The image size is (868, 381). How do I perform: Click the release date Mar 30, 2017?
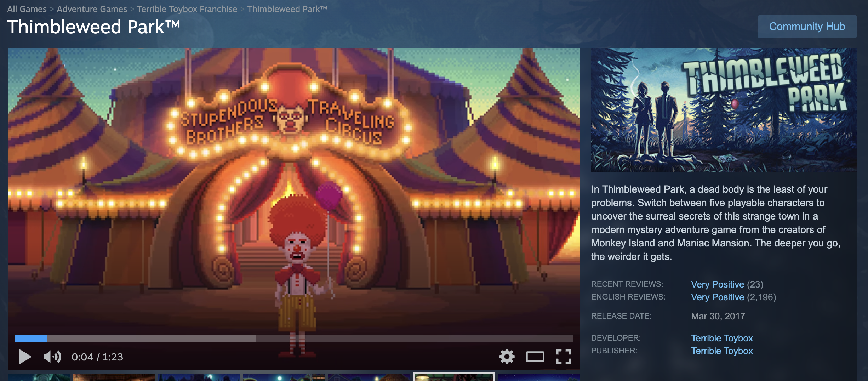718,316
